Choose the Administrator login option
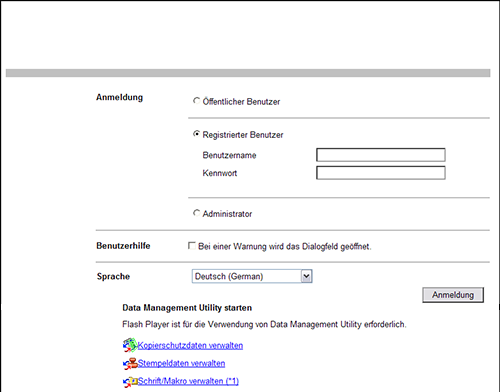The height and width of the screenshot is (392, 500). [x=197, y=213]
